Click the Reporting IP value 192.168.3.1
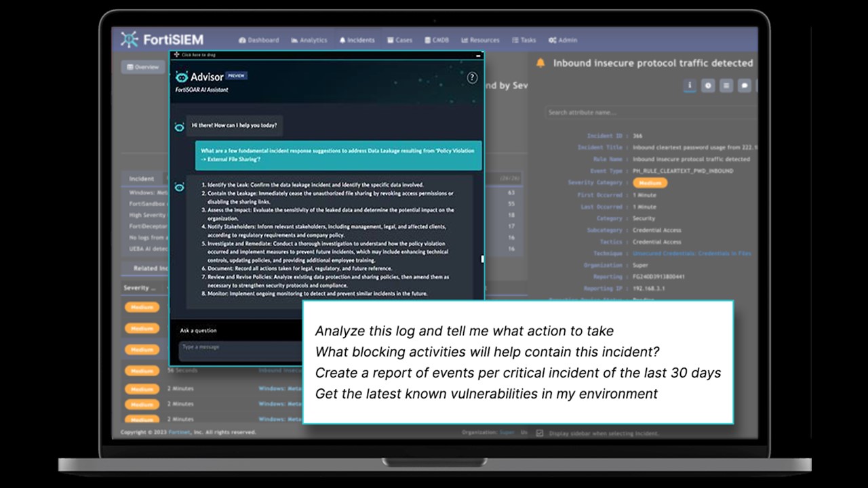Screen dimensions: 868x488 (x=649, y=289)
